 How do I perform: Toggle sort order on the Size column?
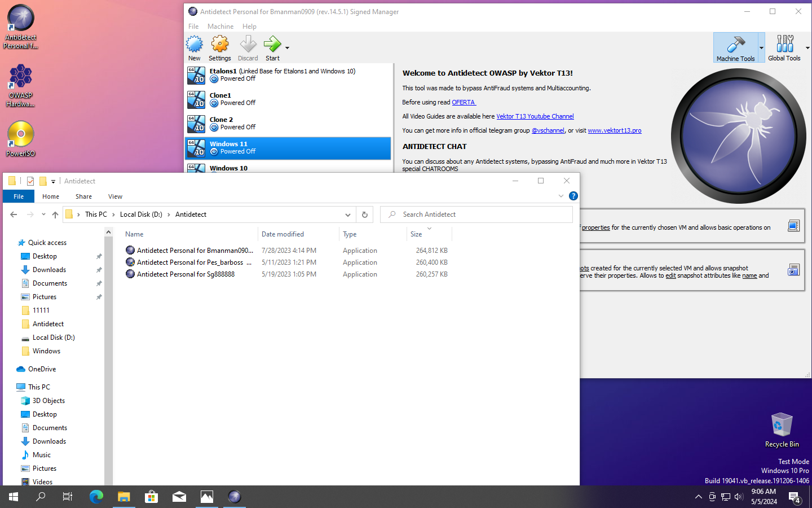[x=429, y=234]
